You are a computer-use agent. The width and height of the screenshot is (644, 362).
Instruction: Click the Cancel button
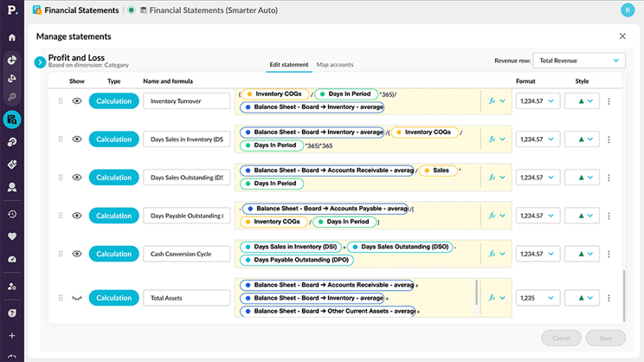coord(561,338)
